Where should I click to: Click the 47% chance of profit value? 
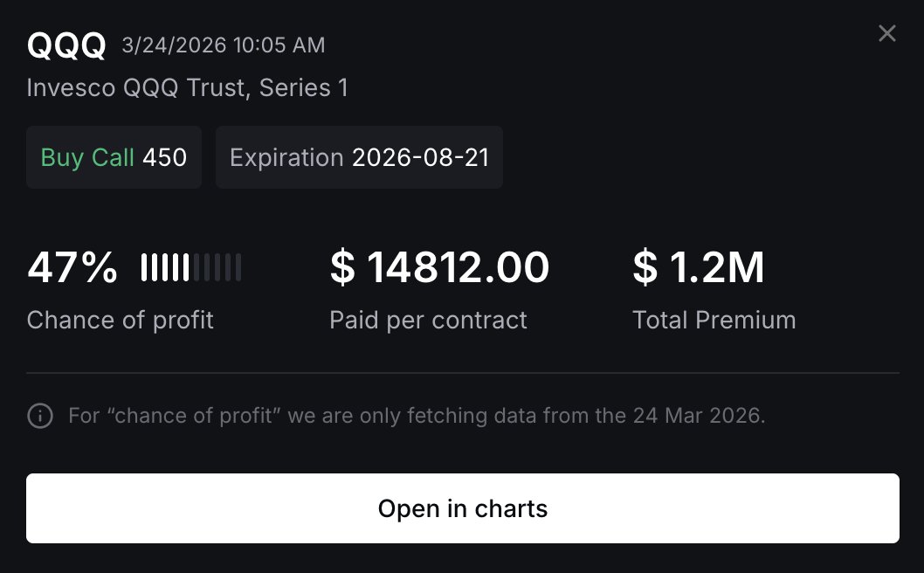tap(72, 267)
